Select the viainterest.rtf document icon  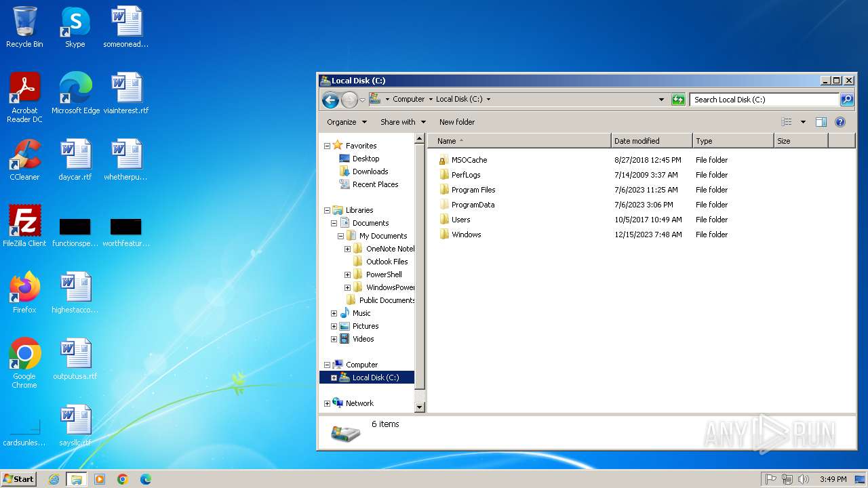tap(126, 94)
